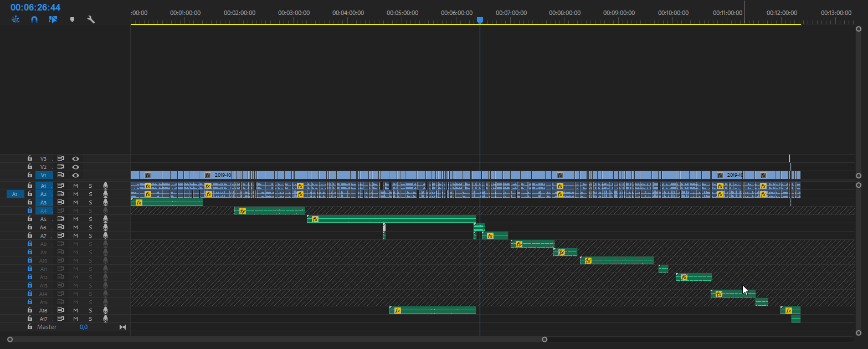The height and width of the screenshot is (349, 868).
Task: Click the Master track expand icon
Action: [123, 327]
